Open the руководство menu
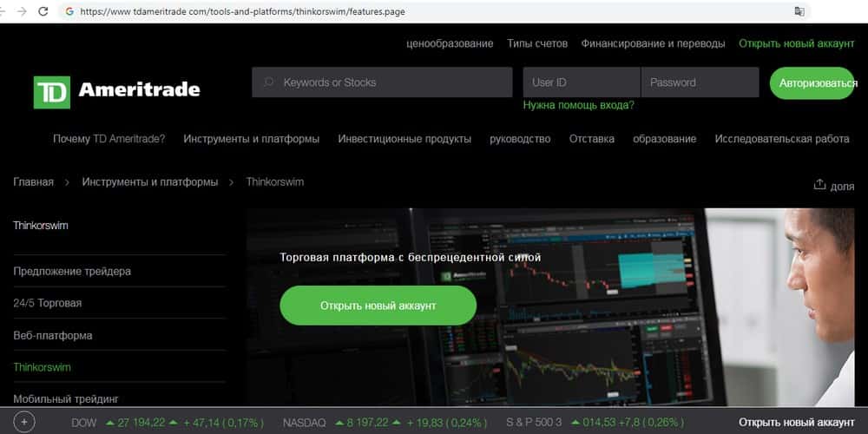The width and height of the screenshot is (868, 434). point(520,139)
